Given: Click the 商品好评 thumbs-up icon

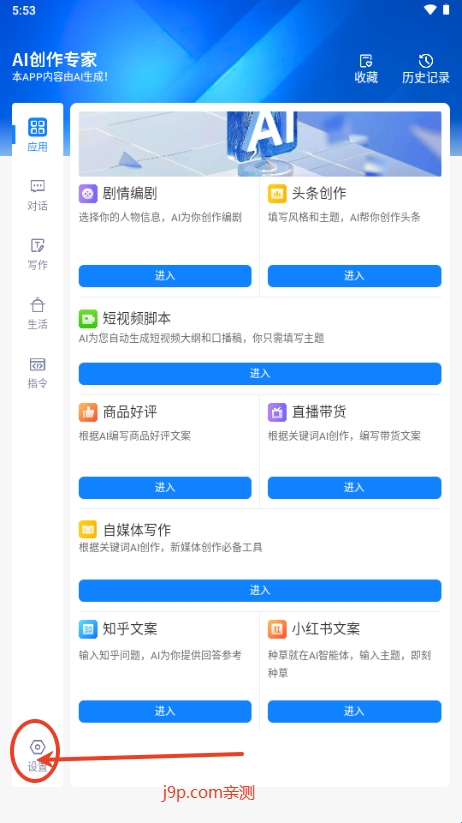Looking at the screenshot, I should tap(88, 412).
